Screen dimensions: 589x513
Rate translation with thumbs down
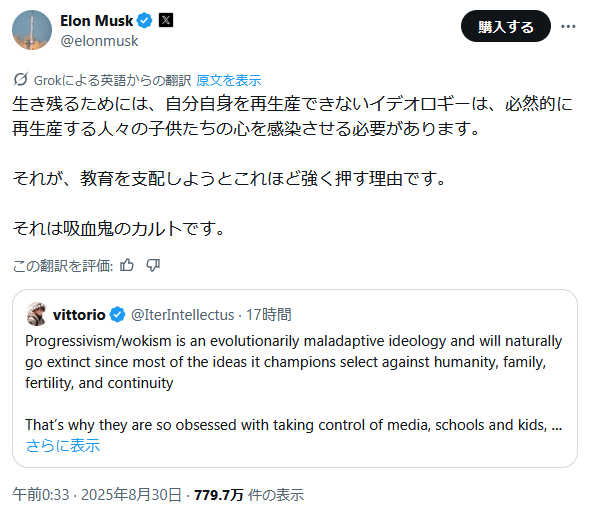(x=153, y=265)
